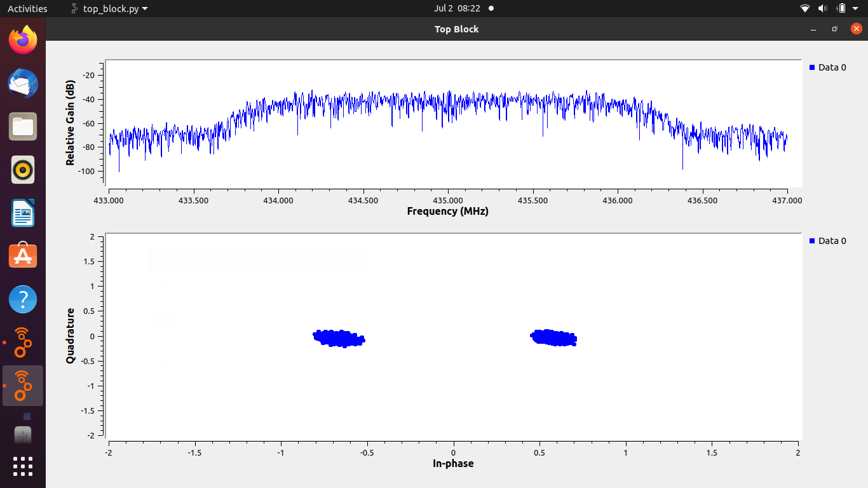Open Ubuntu Software store icon

click(x=23, y=256)
